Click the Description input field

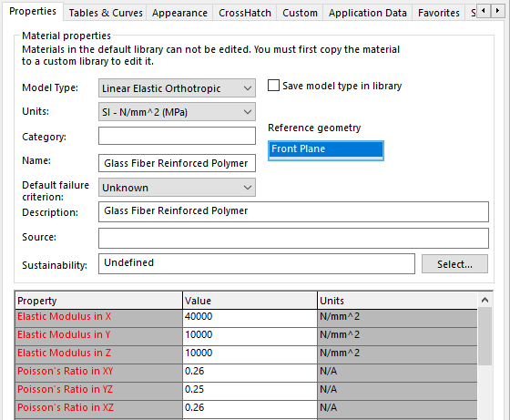tap(293, 211)
